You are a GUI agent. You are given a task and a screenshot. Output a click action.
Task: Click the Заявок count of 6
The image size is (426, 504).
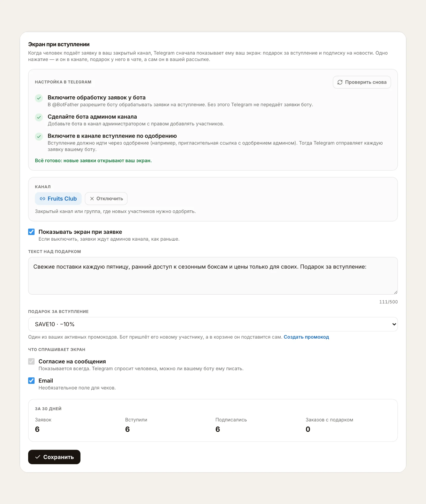(37, 429)
